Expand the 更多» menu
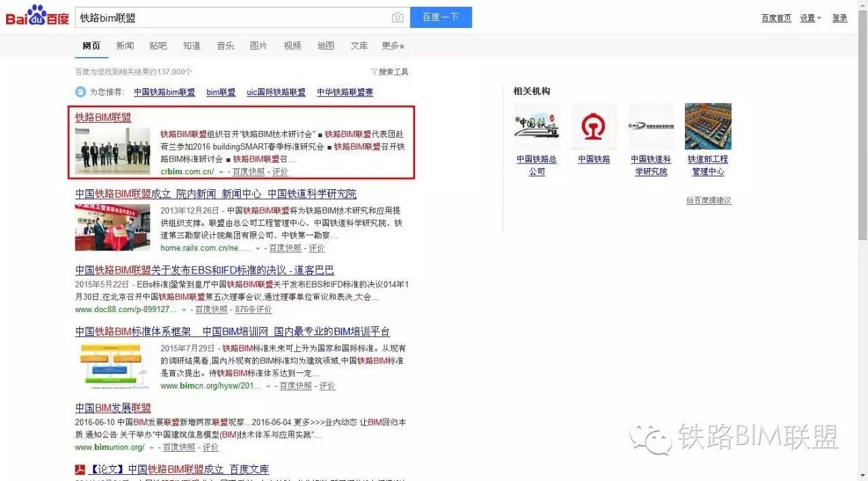 coord(393,46)
